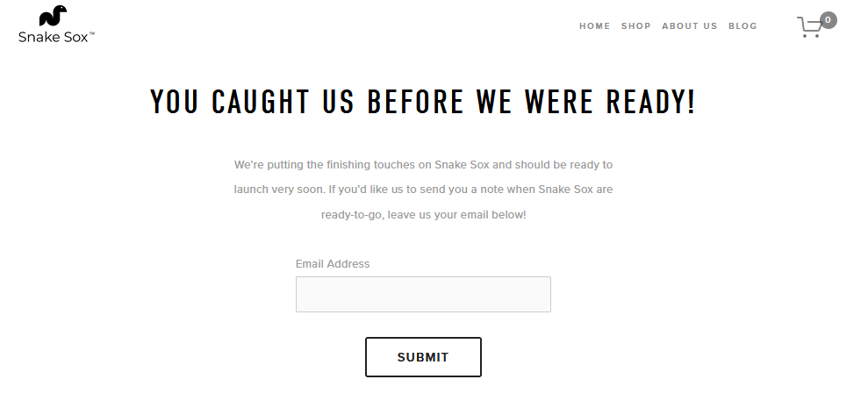The image size is (868, 408).
Task: Focus the Email Address input field
Action: pos(423,295)
